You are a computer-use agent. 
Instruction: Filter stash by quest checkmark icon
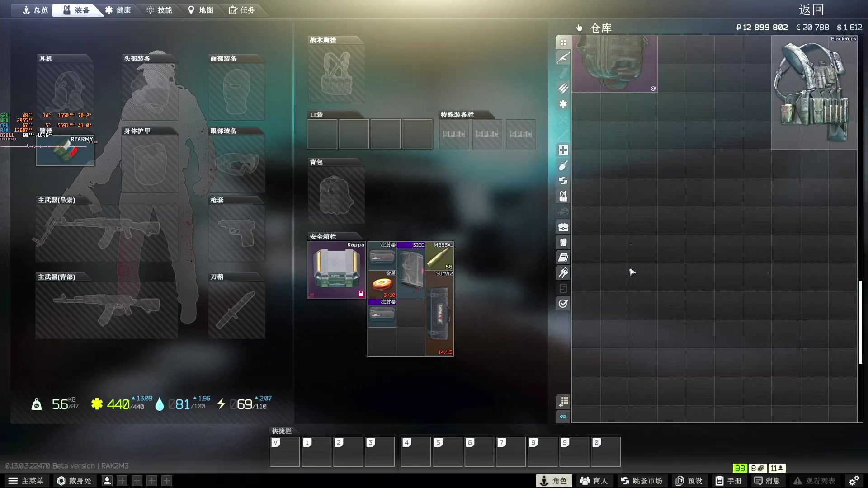pos(563,304)
